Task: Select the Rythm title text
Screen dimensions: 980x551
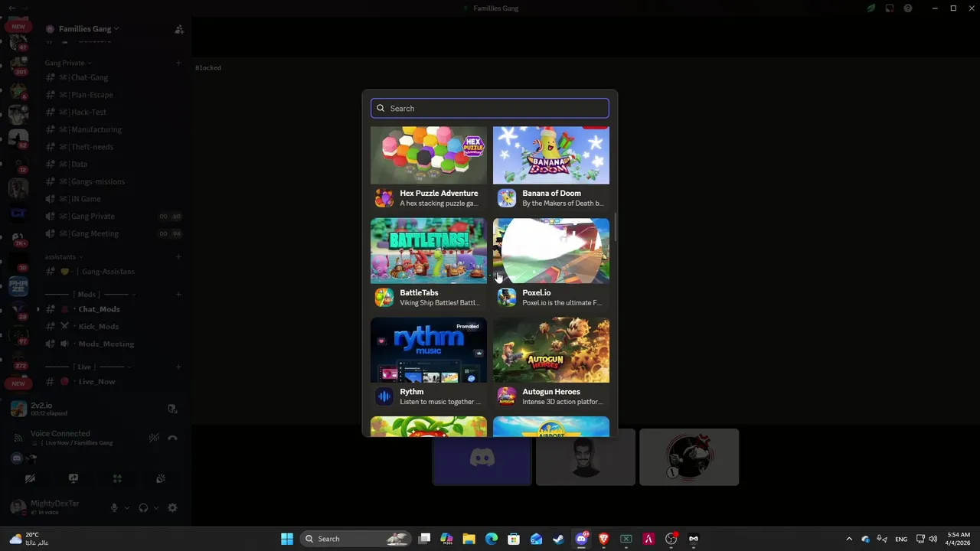Action: tap(412, 391)
